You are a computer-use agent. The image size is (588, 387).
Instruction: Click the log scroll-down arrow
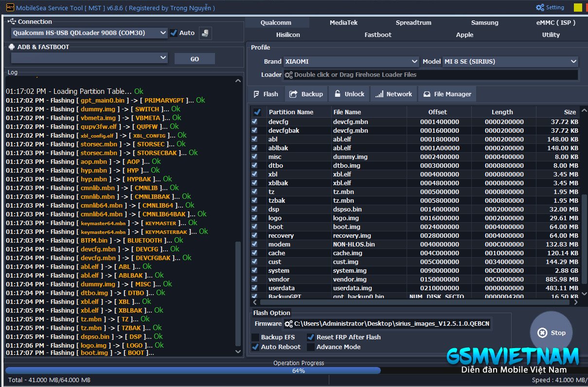[238, 351]
